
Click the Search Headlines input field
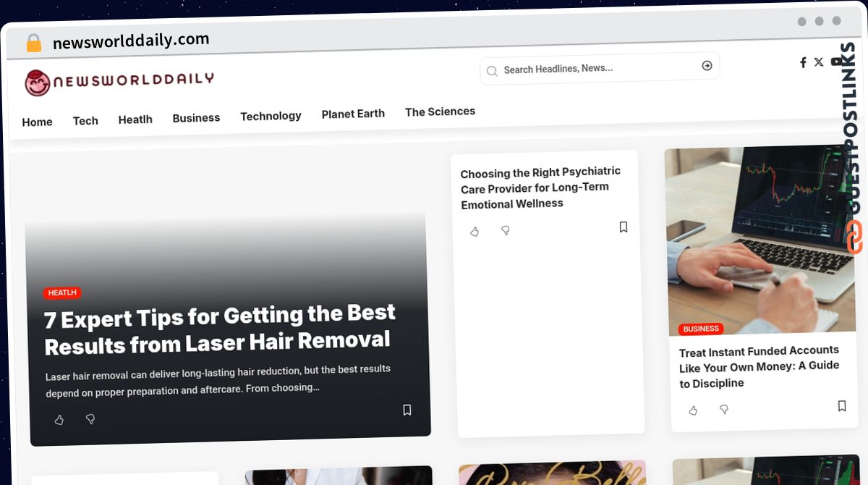(600, 68)
